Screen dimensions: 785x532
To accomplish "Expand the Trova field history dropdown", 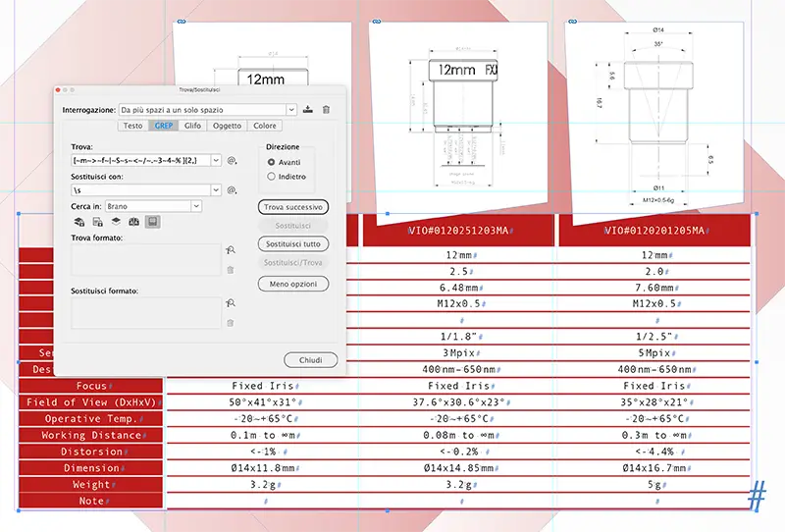I will (x=215, y=159).
